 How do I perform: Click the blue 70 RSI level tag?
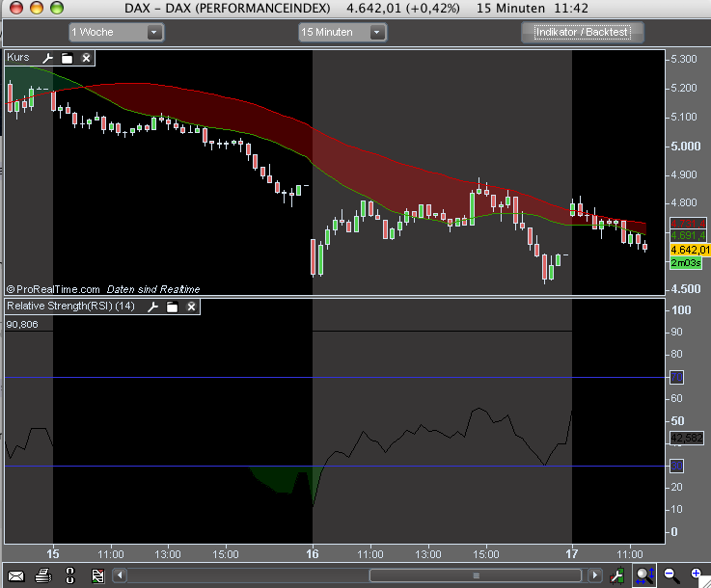point(676,377)
